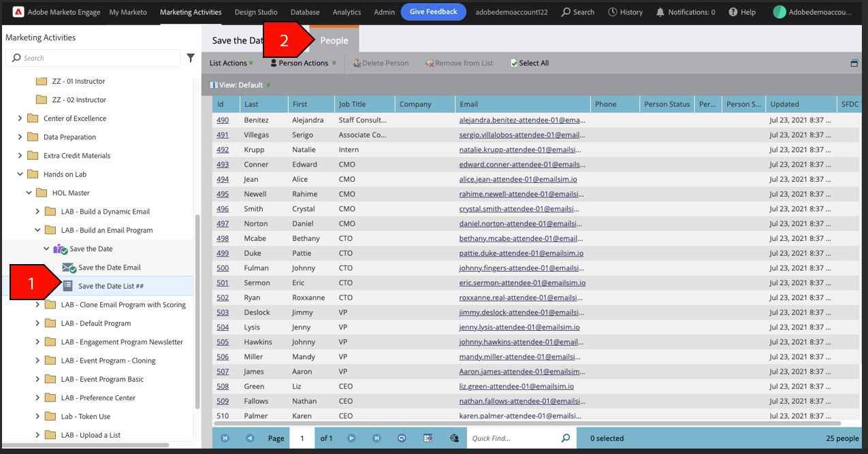Collapse the Hands on Lab folder

pyautogui.click(x=20, y=174)
